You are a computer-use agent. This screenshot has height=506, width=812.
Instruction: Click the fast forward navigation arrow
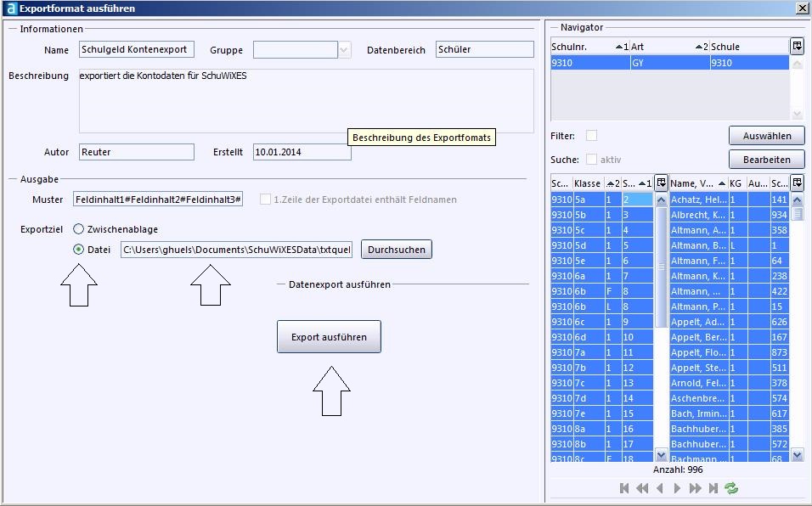pos(695,488)
